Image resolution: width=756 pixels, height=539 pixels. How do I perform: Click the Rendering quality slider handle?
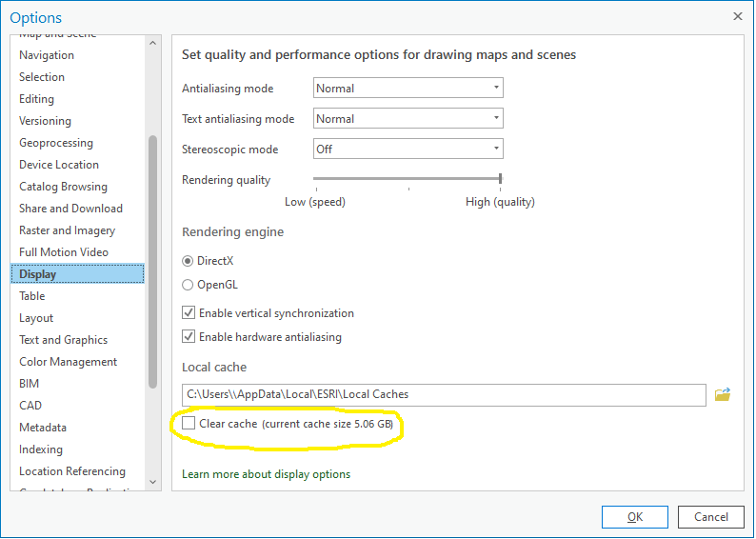coord(500,178)
